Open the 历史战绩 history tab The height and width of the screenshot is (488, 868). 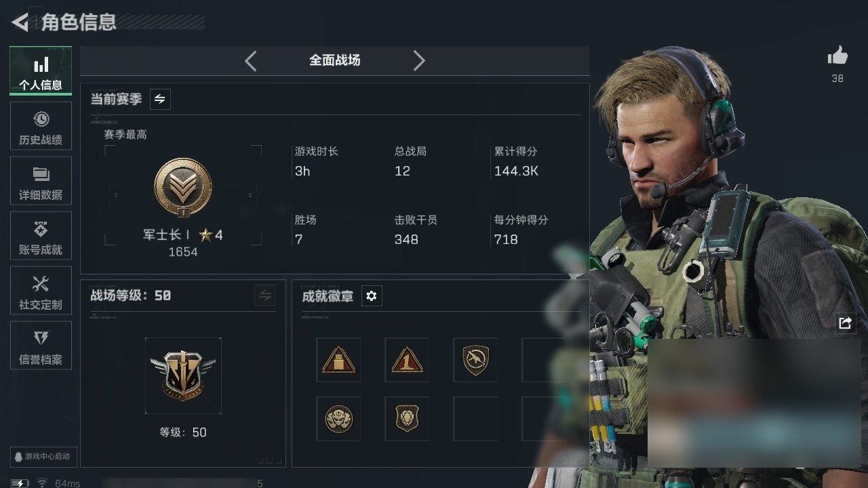point(41,126)
